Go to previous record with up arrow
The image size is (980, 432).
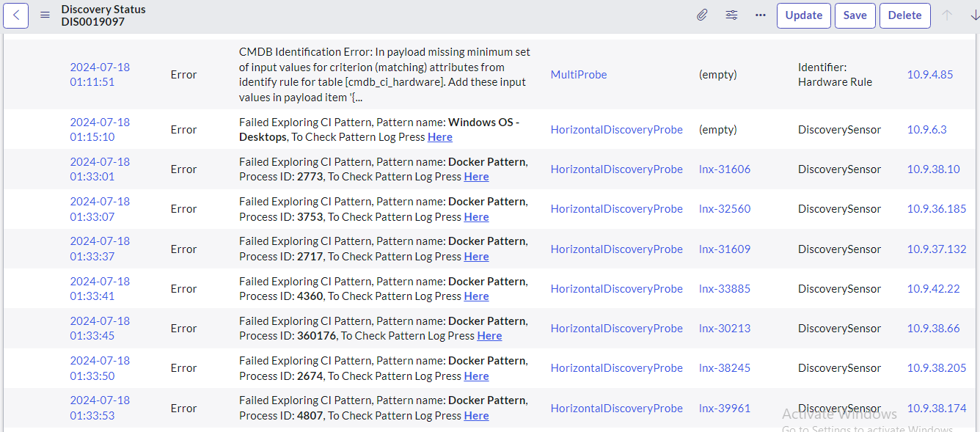tap(947, 15)
